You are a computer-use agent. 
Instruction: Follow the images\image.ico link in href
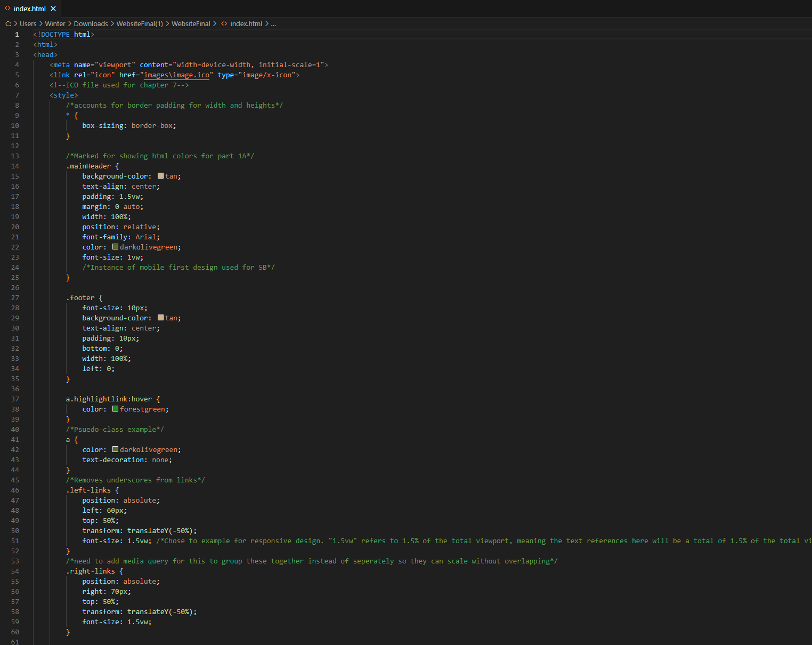tap(177, 75)
